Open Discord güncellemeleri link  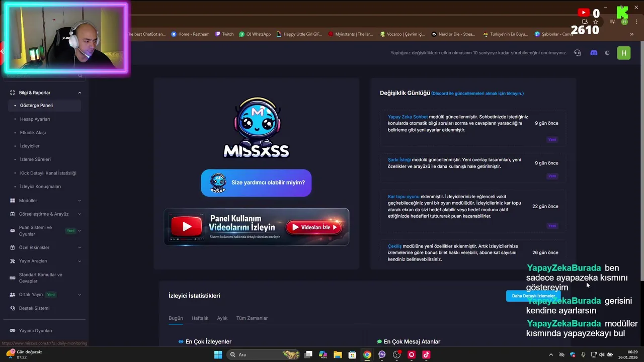477,94
